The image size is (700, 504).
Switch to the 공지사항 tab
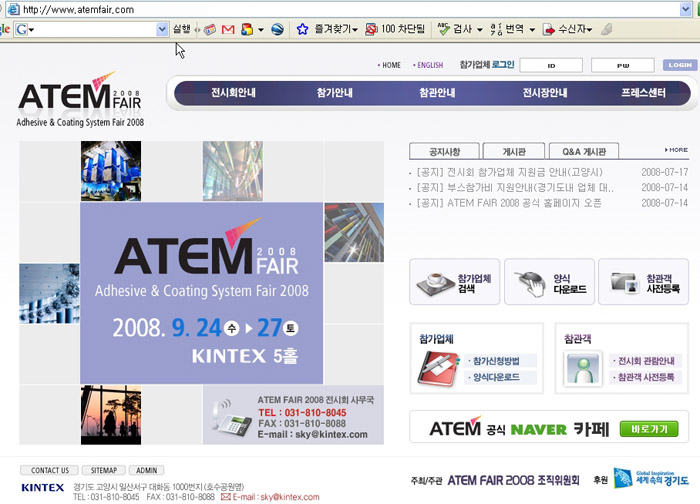click(444, 151)
